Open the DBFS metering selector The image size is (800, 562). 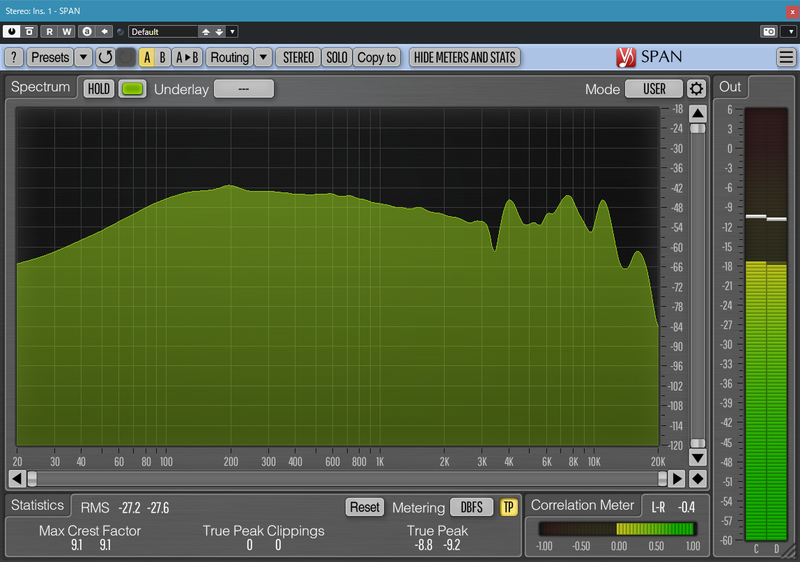coord(472,507)
